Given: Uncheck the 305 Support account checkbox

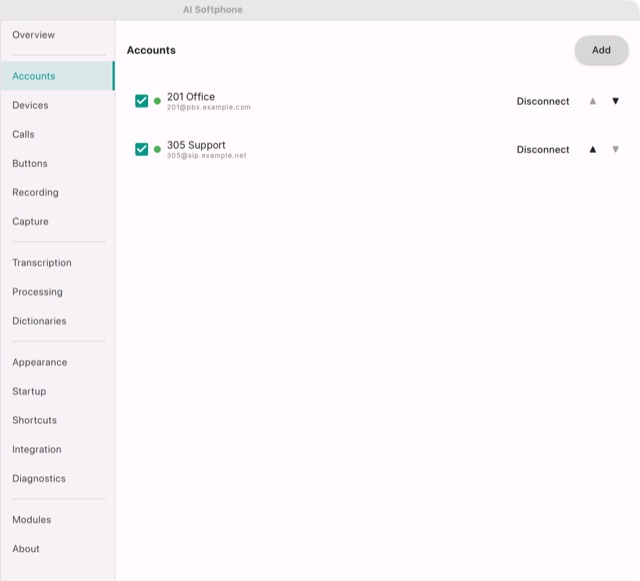Looking at the screenshot, I should pos(141,149).
